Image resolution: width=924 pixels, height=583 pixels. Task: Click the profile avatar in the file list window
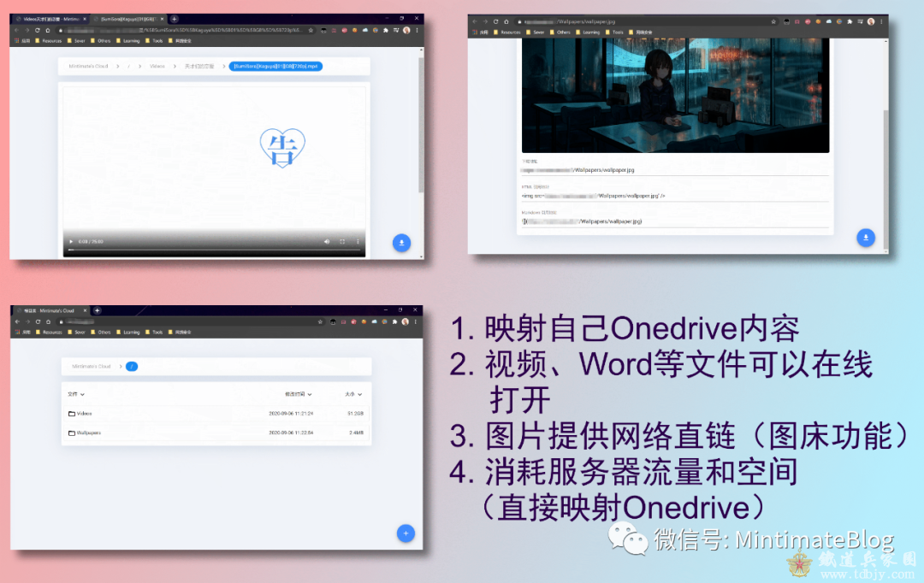click(405, 321)
